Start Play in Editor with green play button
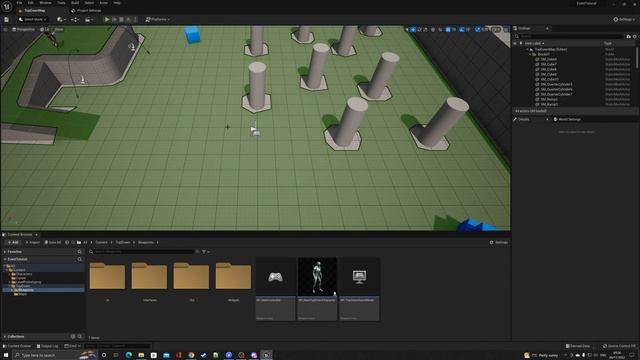 (x=107, y=19)
